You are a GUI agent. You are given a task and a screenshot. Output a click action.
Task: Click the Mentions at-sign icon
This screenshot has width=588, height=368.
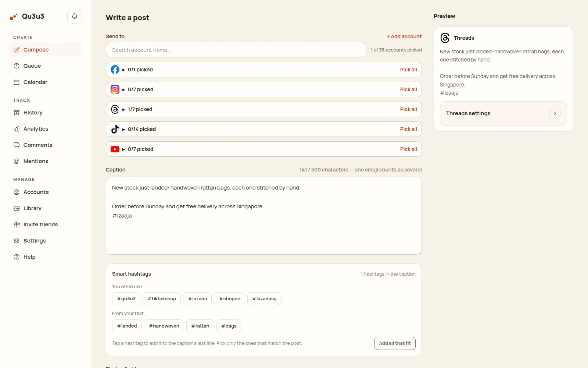click(x=17, y=161)
